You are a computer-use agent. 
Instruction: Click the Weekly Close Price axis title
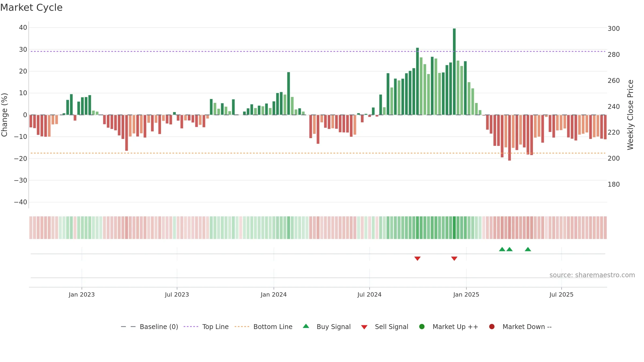(630, 115)
